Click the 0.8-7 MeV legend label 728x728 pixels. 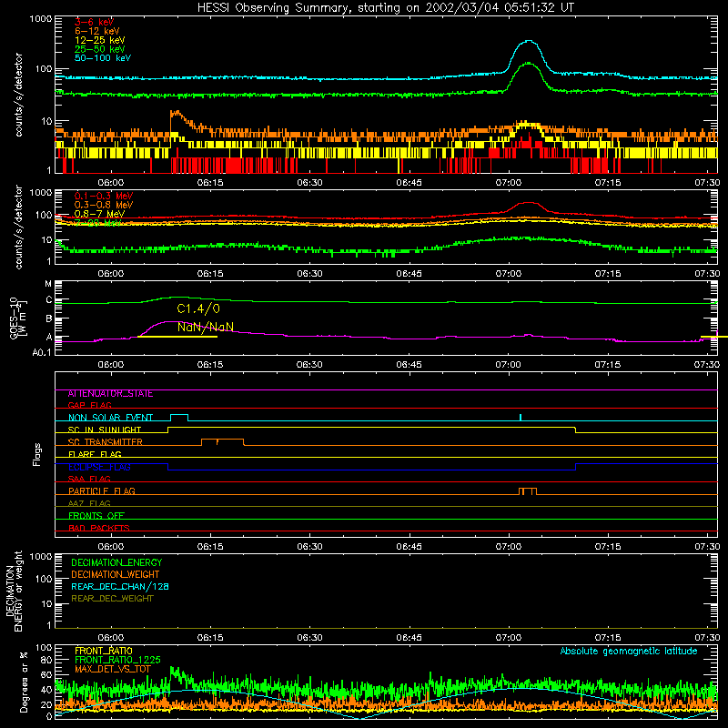[99, 214]
